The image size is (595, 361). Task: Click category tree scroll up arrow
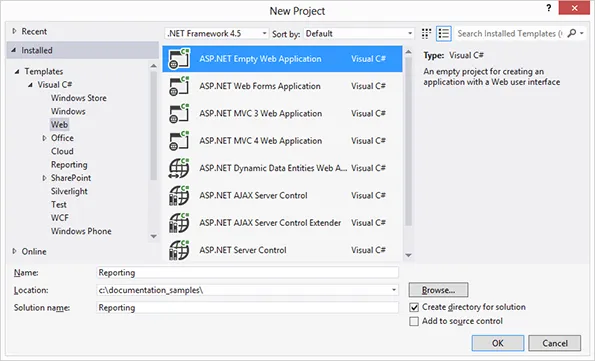click(x=153, y=66)
